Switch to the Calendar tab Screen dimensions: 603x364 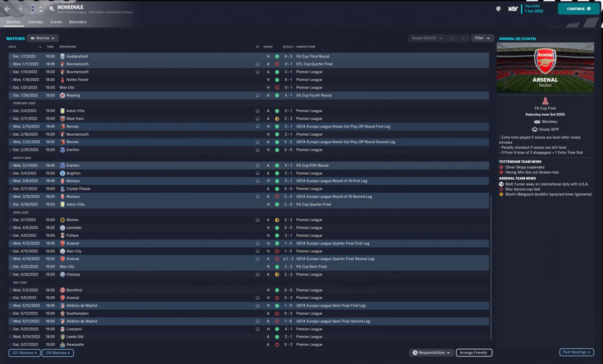pos(35,22)
